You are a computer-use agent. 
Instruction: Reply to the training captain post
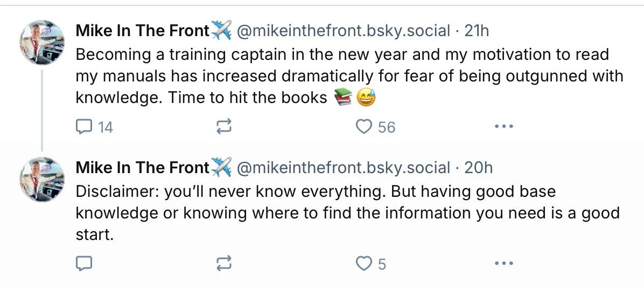coord(85,127)
